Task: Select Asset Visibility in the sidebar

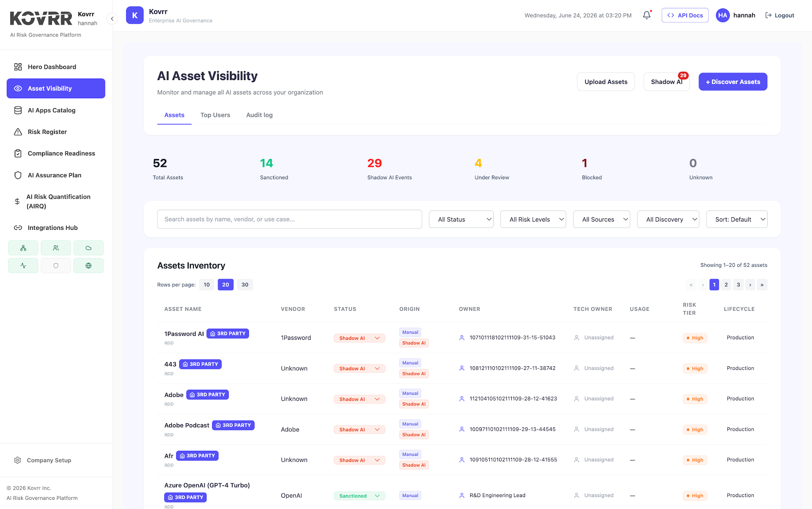Action: tap(56, 88)
